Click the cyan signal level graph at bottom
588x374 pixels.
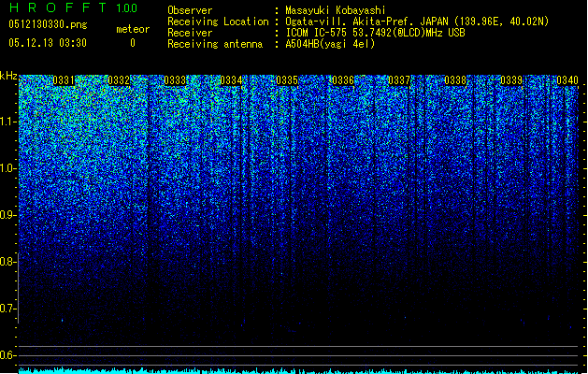(x=299, y=370)
